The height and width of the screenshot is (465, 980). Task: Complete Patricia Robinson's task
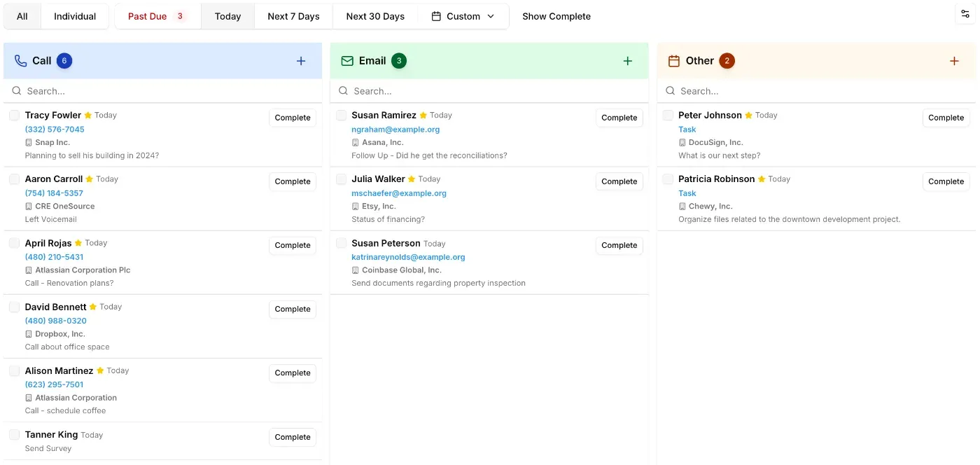(946, 181)
